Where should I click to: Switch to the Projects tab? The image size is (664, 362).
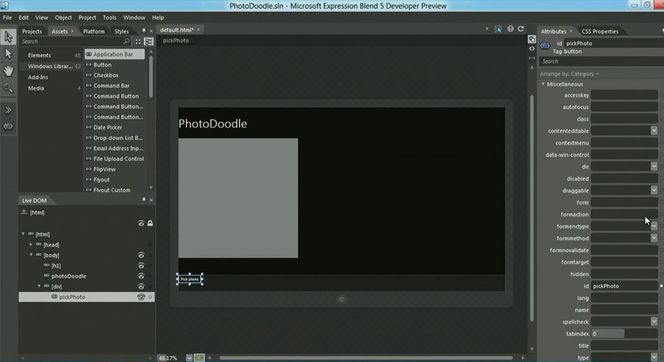32,31
